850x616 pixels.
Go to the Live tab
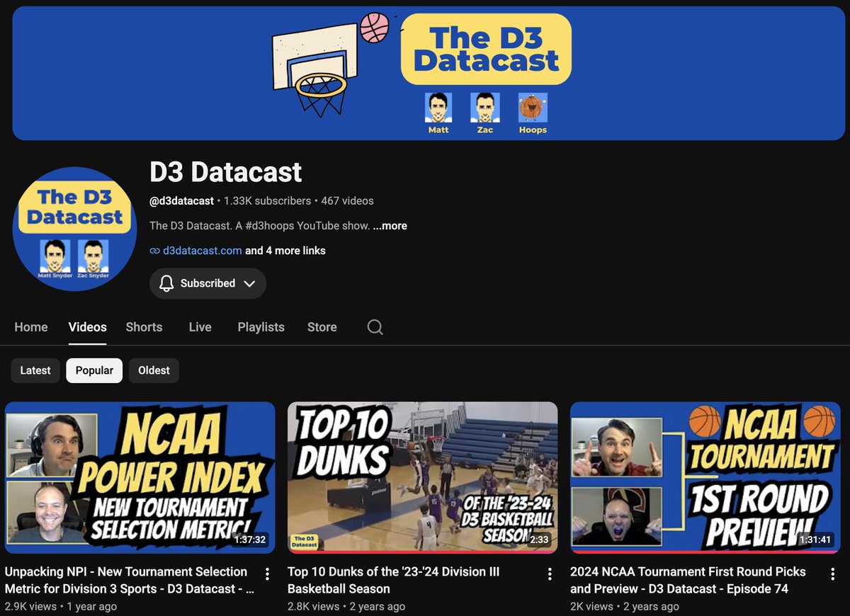[200, 327]
